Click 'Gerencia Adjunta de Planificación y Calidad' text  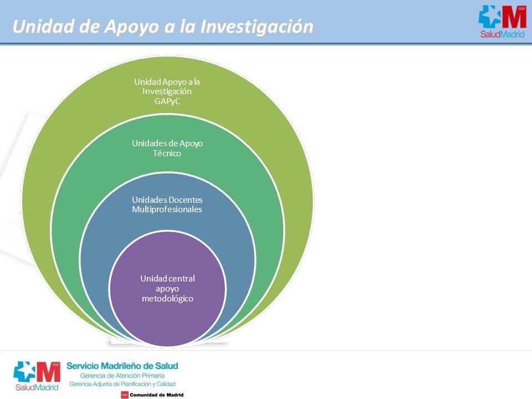122,384
